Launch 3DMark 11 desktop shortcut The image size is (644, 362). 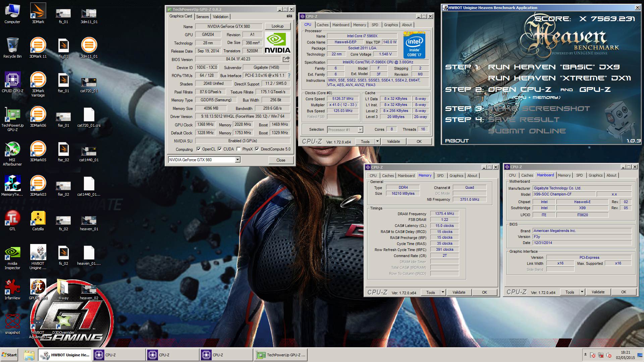point(38,48)
